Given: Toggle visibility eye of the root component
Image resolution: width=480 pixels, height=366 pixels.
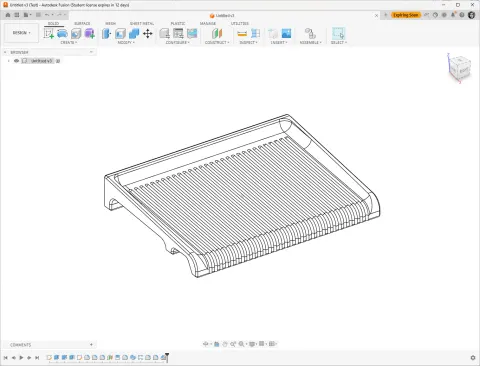Looking at the screenshot, I should (16, 61).
